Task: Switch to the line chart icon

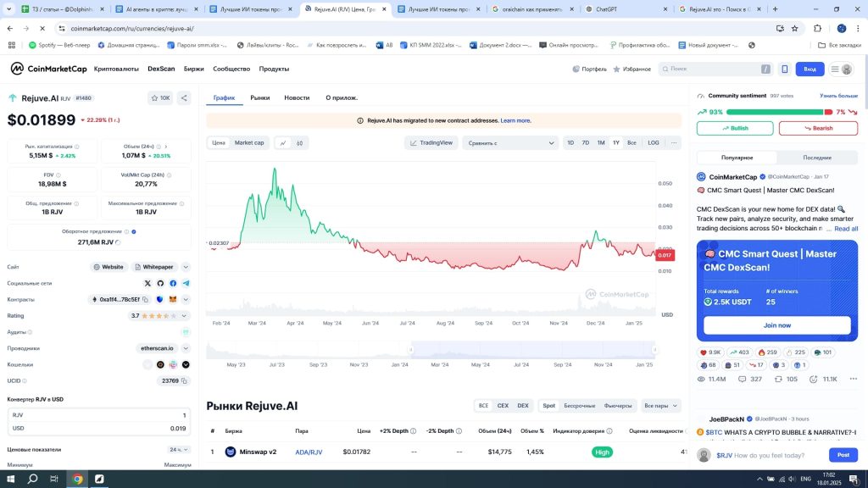Action: point(283,142)
